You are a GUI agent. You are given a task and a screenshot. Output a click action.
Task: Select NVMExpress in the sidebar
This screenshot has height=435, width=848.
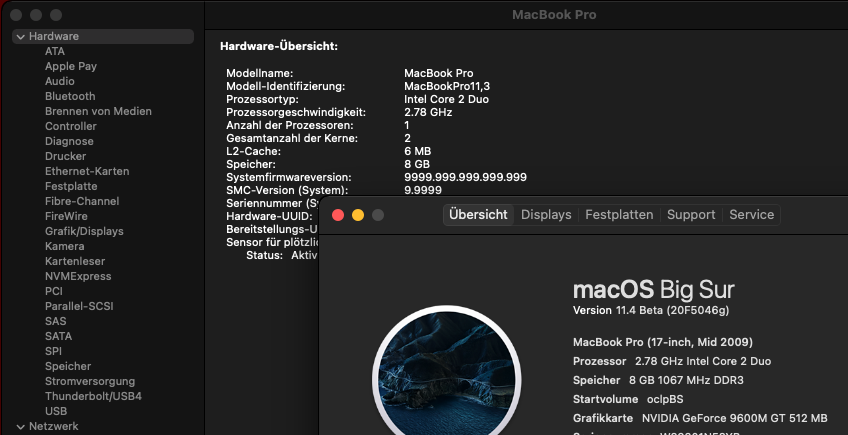[x=78, y=276]
